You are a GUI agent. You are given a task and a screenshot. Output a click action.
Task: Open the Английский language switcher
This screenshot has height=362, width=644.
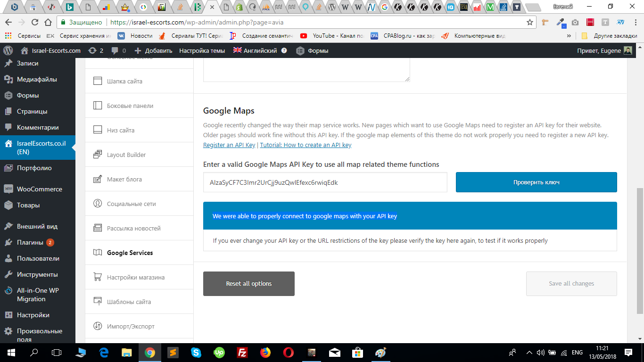(256, 50)
